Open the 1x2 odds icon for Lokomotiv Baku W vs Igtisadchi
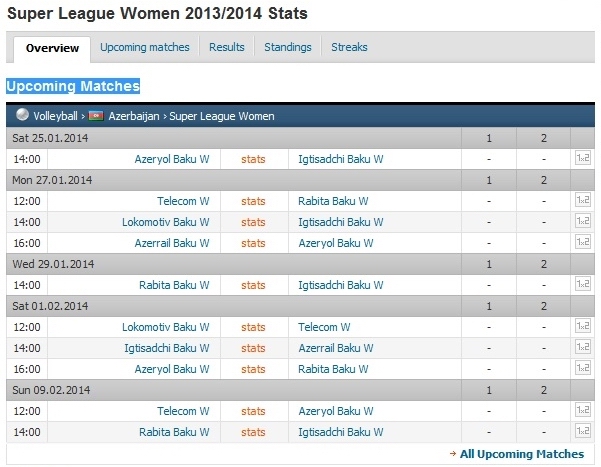This screenshot has width=601, height=467. [x=583, y=222]
